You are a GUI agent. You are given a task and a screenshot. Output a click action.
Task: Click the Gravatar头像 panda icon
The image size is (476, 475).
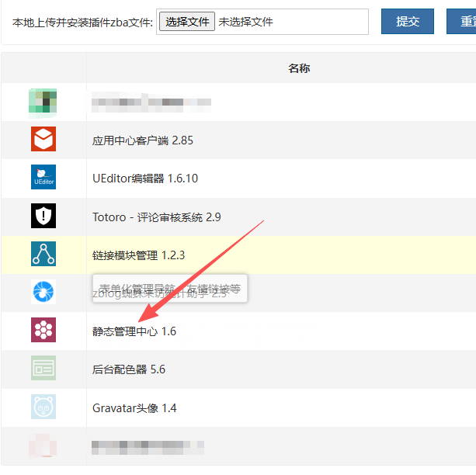coord(43,407)
